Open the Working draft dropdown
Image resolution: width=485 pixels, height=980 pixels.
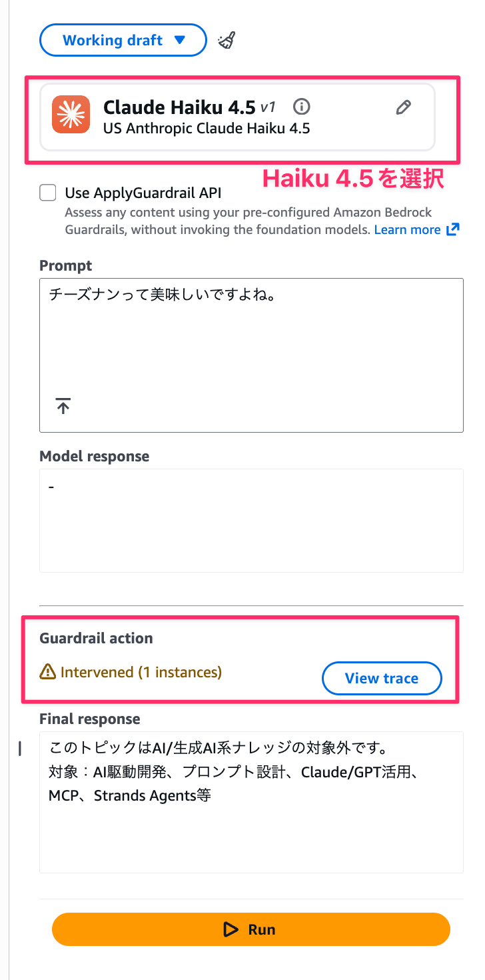[x=123, y=41]
